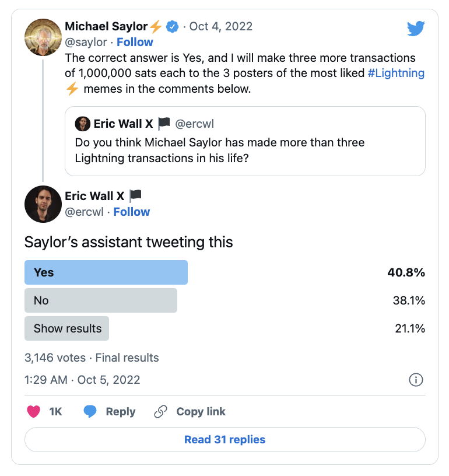This screenshot has height=476, width=449.
Task: Read 31 replies to this tweet
Action: pos(224,440)
